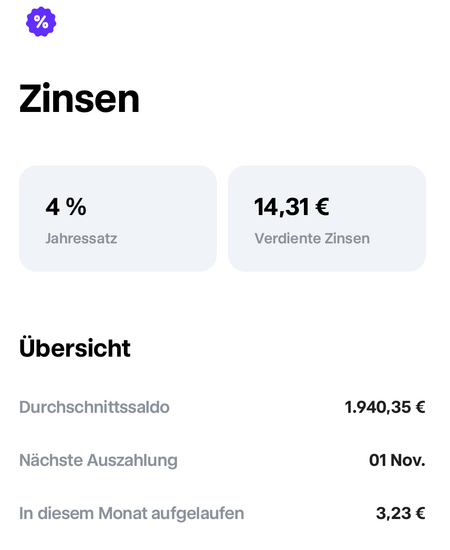Click the euro sign in earned interest card
Screen dimensions: 450x550
[322, 206]
